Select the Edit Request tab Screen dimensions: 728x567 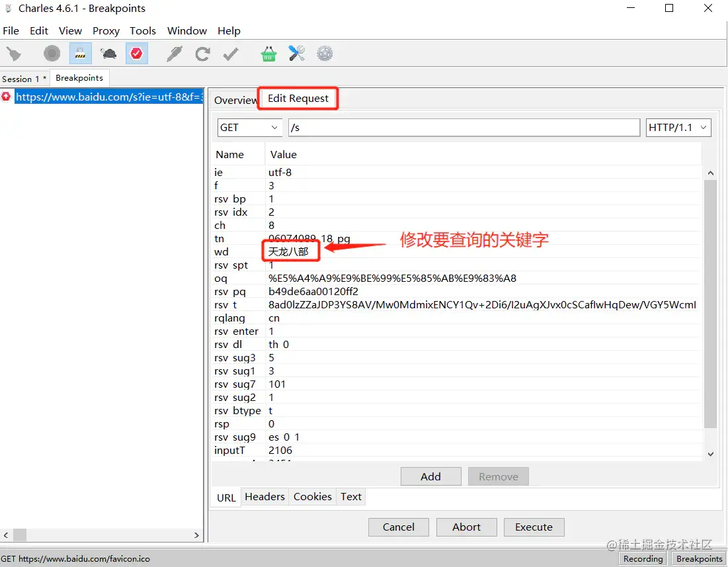pyautogui.click(x=298, y=99)
